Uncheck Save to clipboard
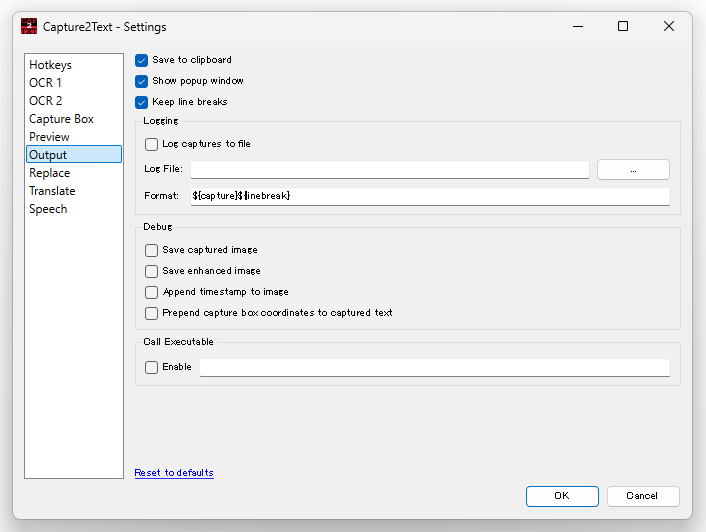 [x=141, y=60]
